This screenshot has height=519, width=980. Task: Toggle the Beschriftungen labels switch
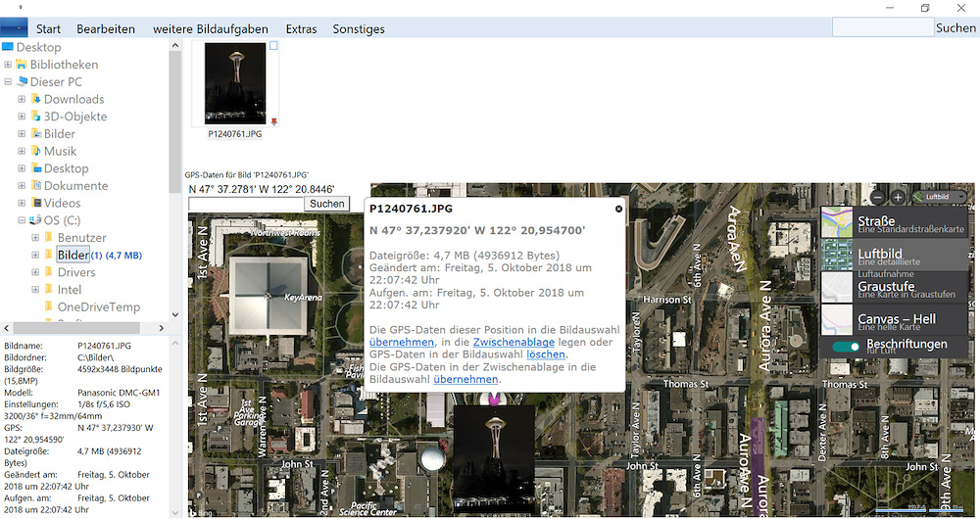pos(846,346)
